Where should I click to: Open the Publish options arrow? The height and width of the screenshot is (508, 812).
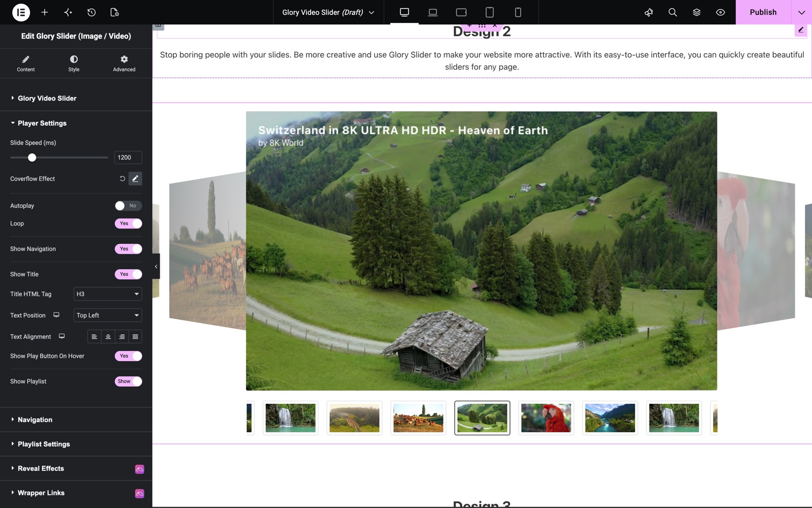tap(801, 12)
